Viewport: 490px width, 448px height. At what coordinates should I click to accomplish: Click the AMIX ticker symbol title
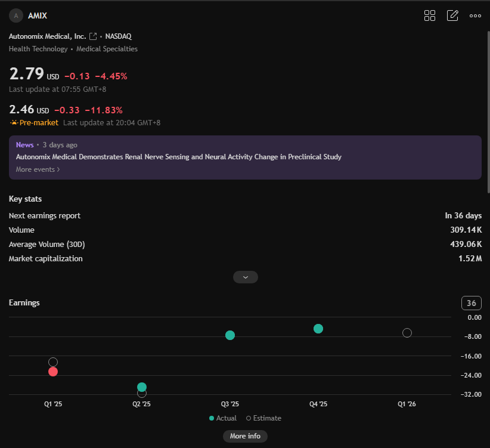click(x=38, y=16)
